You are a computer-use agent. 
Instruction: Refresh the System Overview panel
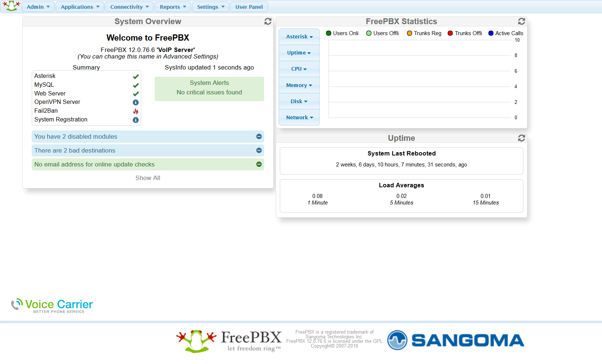268,22
